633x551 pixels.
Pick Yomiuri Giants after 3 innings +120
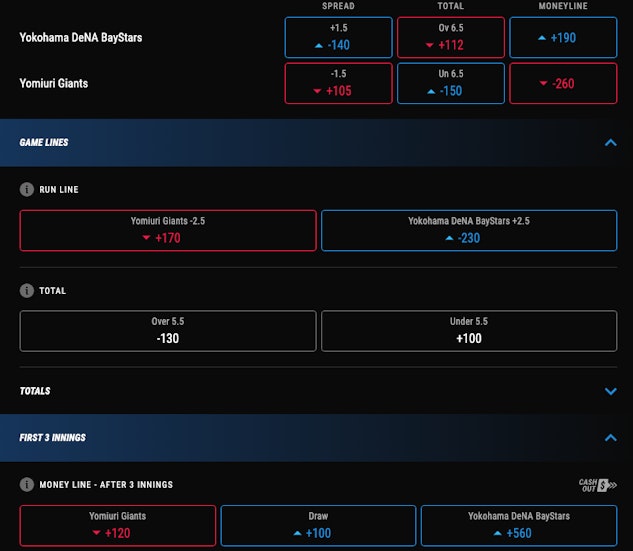coord(118,526)
